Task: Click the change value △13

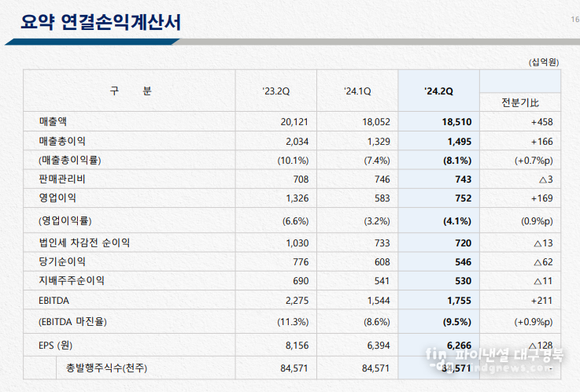Action: pos(543,243)
